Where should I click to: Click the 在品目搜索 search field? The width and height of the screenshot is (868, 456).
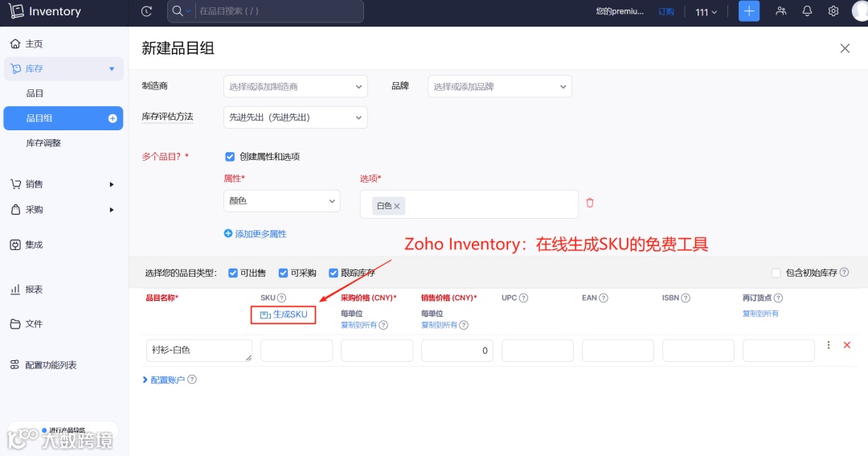(x=280, y=11)
